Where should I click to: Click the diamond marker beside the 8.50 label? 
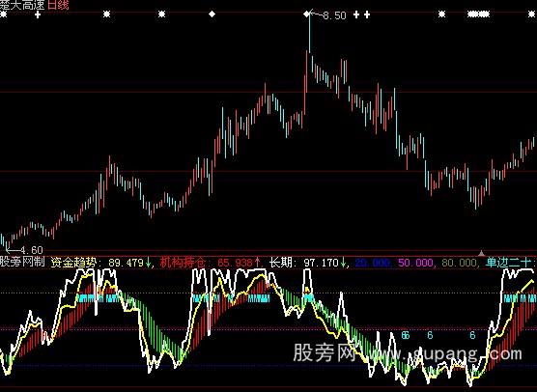pyautogui.click(x=307, y=14)
